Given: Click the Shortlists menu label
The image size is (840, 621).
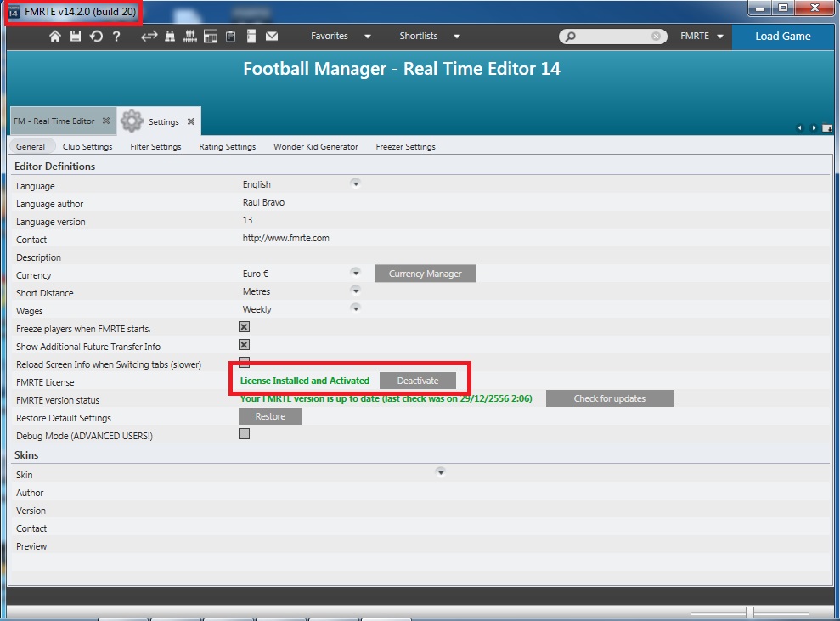Looking at the screenshot, I should coord(419,36).
